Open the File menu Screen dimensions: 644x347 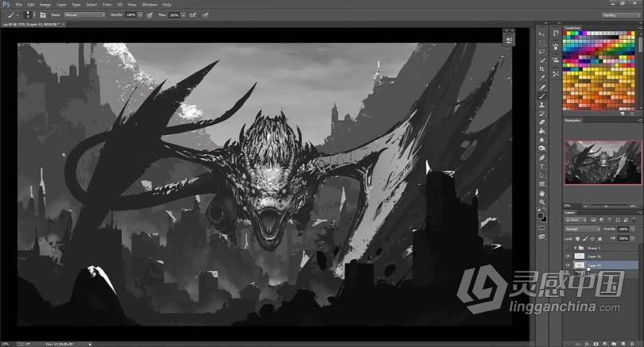pos(19,5)
